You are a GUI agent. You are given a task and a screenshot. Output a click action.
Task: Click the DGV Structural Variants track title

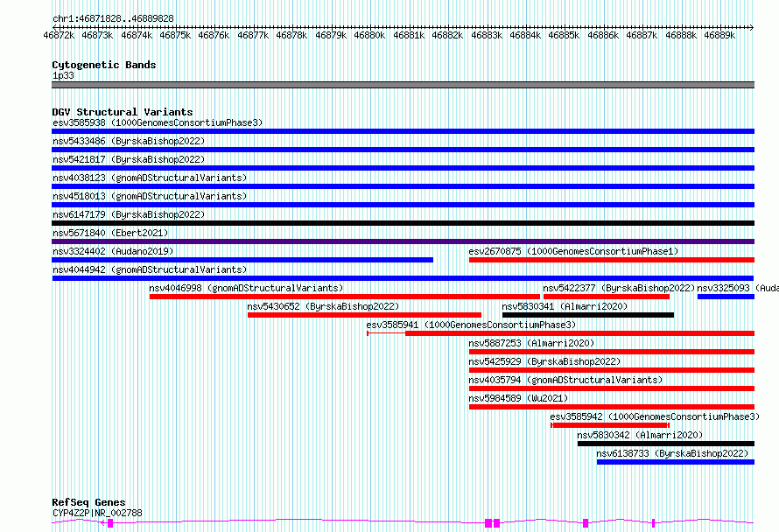coord(123,112)
